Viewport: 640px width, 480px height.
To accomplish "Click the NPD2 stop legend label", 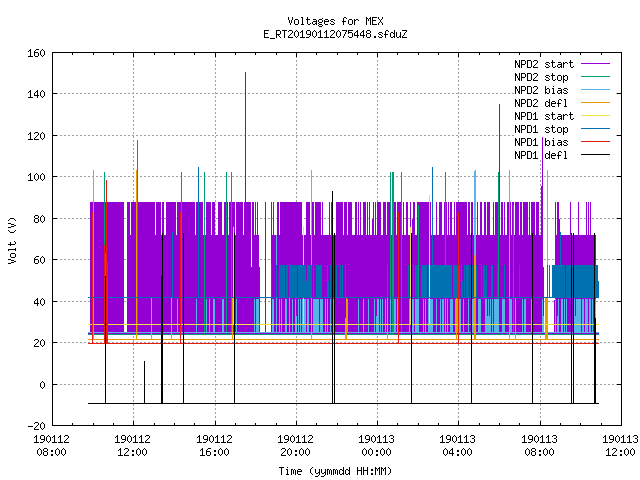I will coord(541,77).
